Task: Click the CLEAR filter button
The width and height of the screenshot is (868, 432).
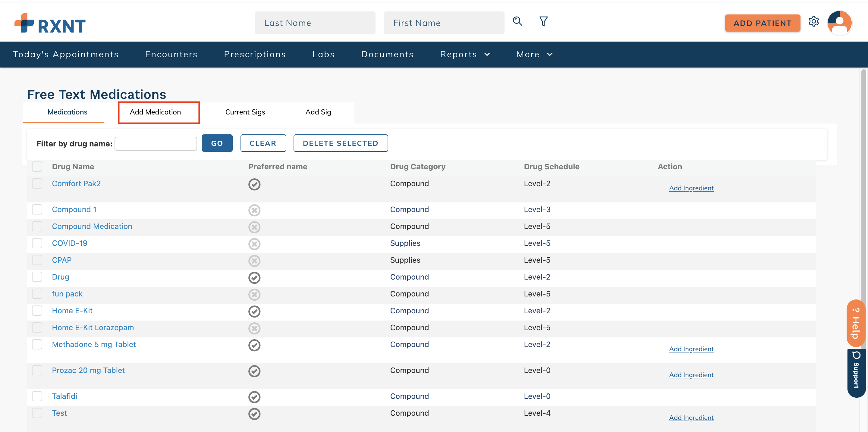Action: coord(263,143)
